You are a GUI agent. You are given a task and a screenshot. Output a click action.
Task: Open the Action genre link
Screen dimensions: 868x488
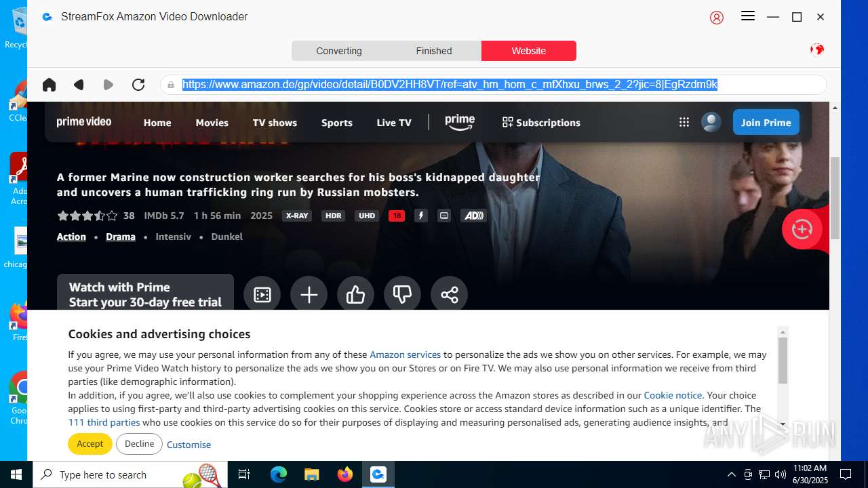point(71,237)
